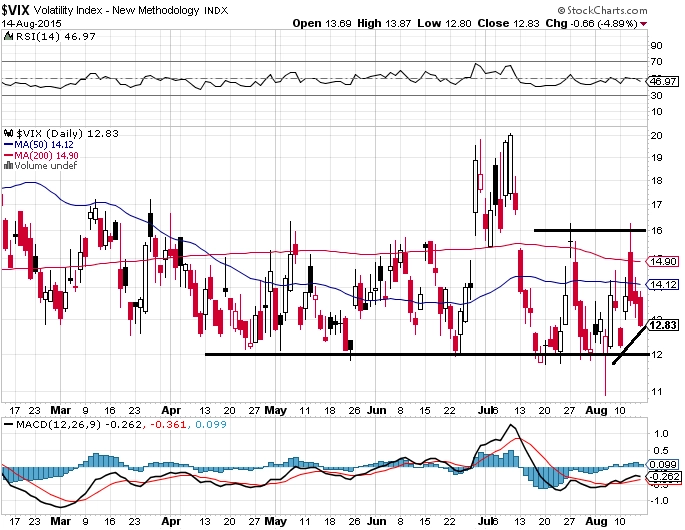Click the 0.099 MACD histogram tag
Viewport: 685px width, 530px height.
coord(664,464)
